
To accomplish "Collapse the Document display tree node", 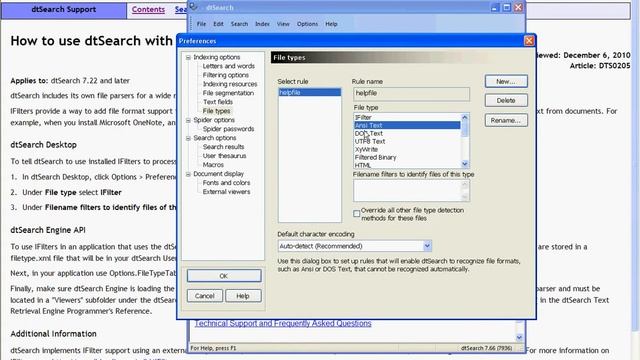I will (188, 174).
